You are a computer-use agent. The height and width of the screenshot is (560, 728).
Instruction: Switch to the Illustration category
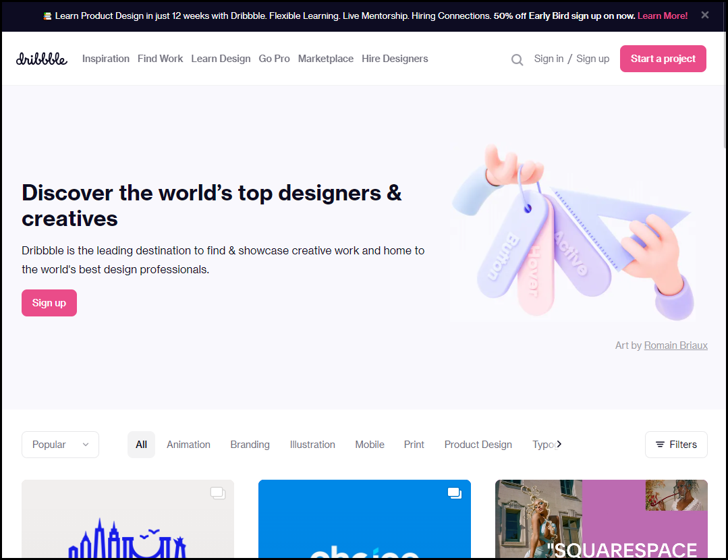312,445
